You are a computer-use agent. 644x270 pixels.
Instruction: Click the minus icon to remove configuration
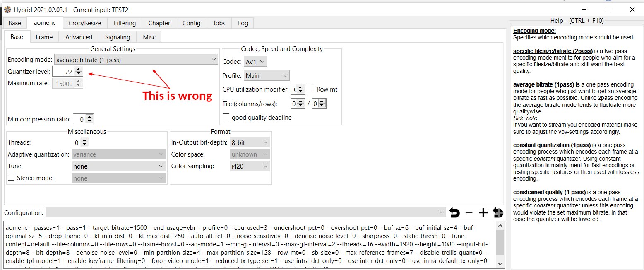click(x=469, y=213)
